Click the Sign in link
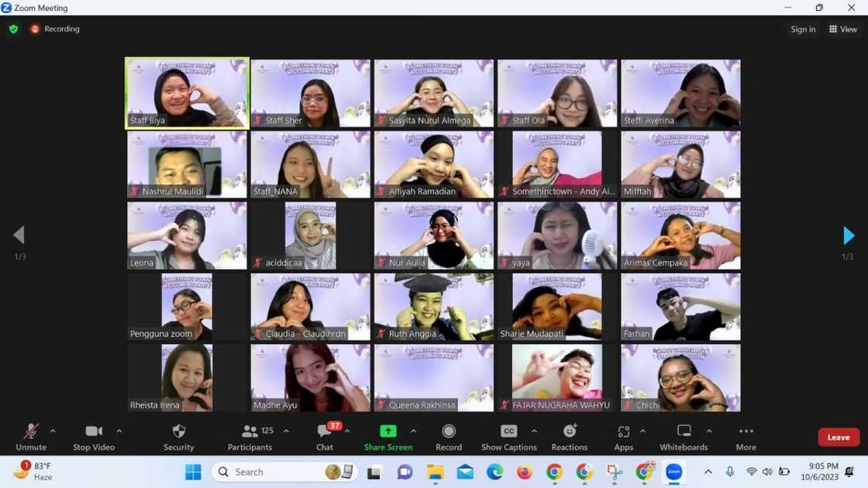This screenshot has width=868, height=488. coord(803,29)
